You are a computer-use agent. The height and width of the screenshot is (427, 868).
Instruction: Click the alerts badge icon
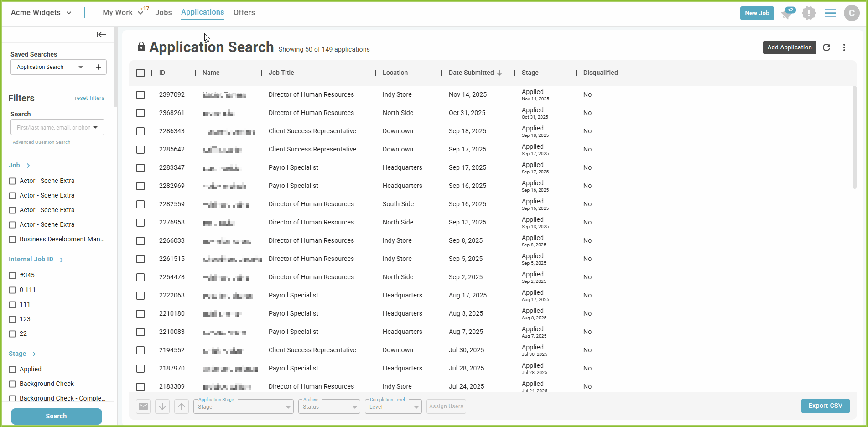point(809,13)
